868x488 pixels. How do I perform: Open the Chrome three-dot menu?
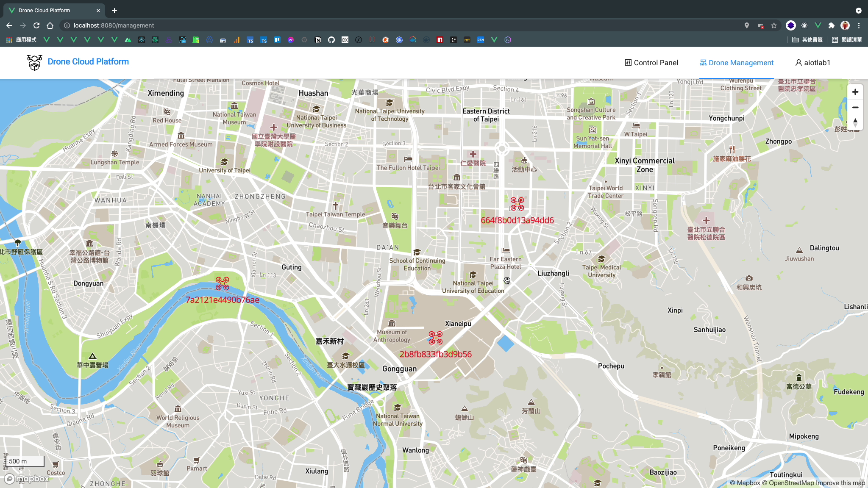[x=859, y=25]
